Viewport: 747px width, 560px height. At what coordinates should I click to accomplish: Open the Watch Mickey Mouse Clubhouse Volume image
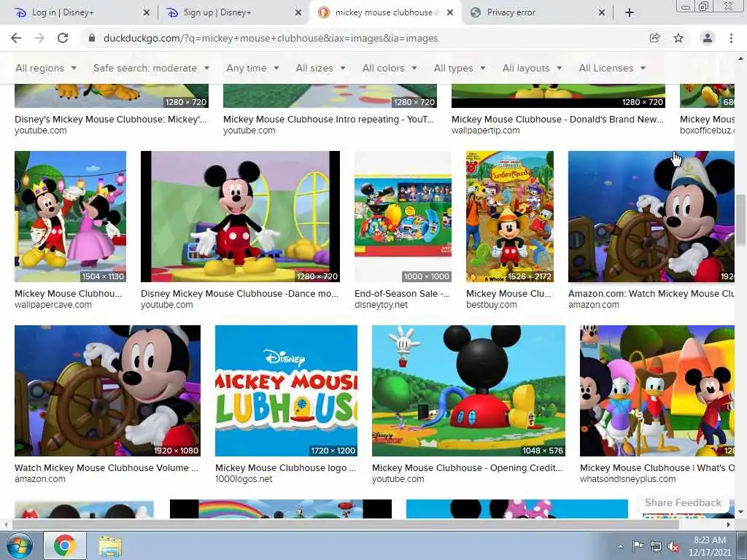[x=108, y=391]
